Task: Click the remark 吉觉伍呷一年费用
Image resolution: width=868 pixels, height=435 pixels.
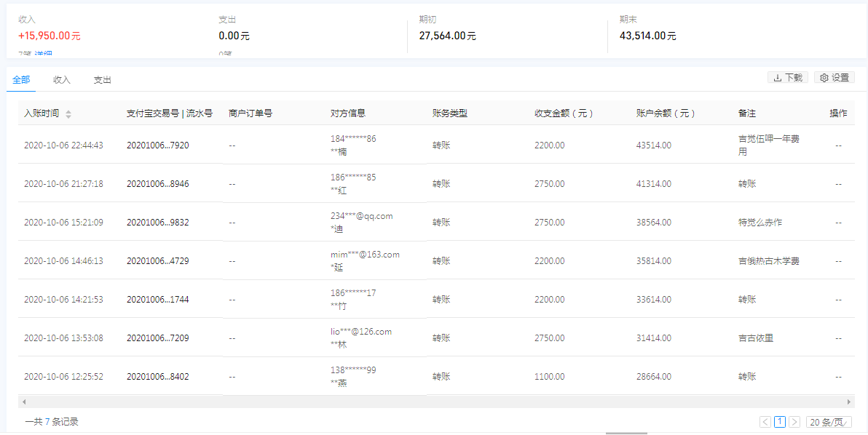Action: click(768, 145)
